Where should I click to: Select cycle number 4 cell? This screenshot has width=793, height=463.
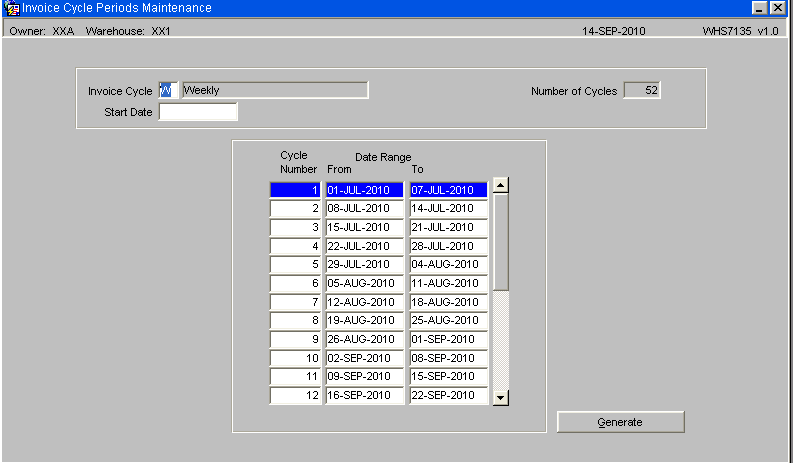pos(295,246)
